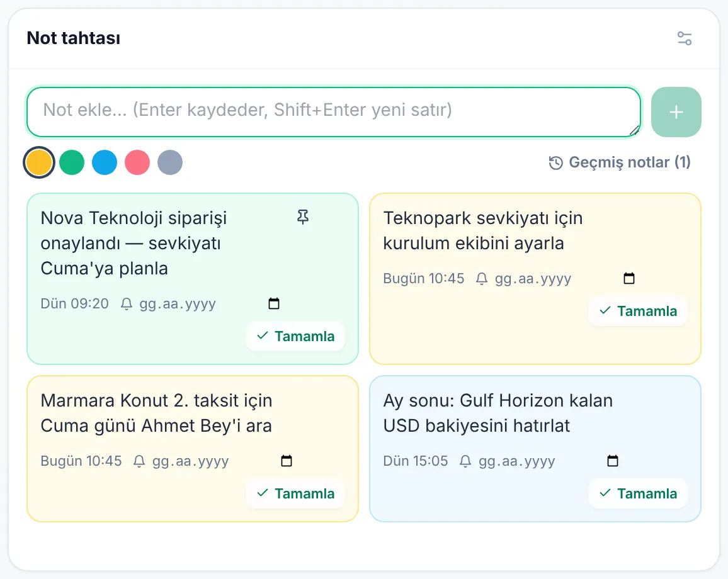
Task: Mark Marmara Konut note as Tamamla
Action: tap(295, 493)
